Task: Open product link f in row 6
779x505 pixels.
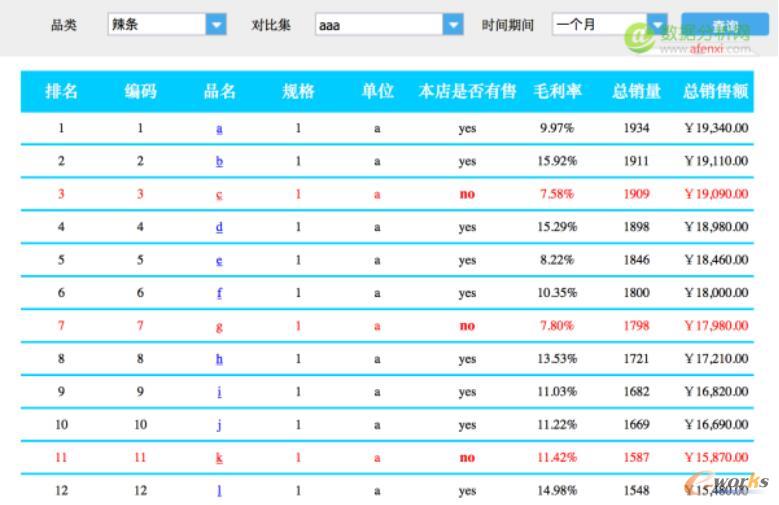Action: [x=219, y=293]
